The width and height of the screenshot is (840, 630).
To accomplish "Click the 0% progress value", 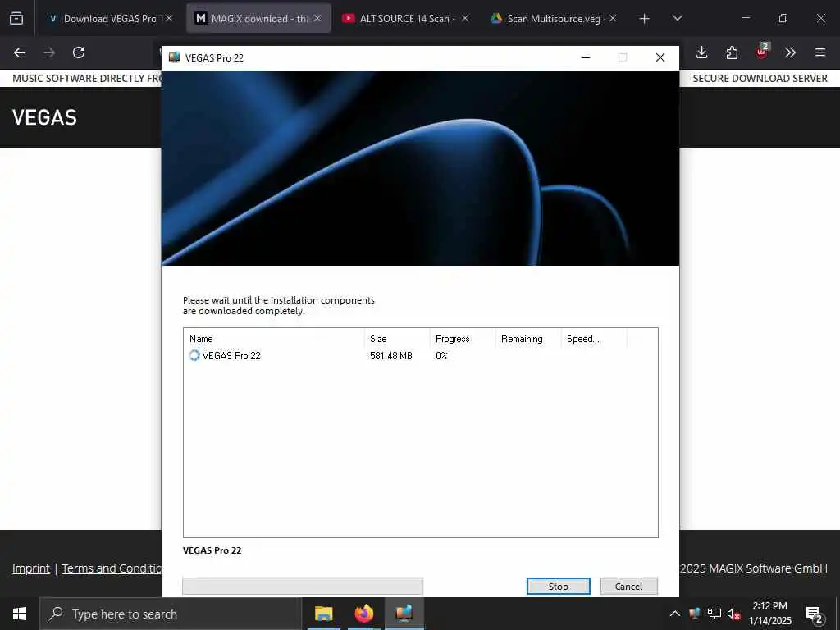I will (441, 356).
